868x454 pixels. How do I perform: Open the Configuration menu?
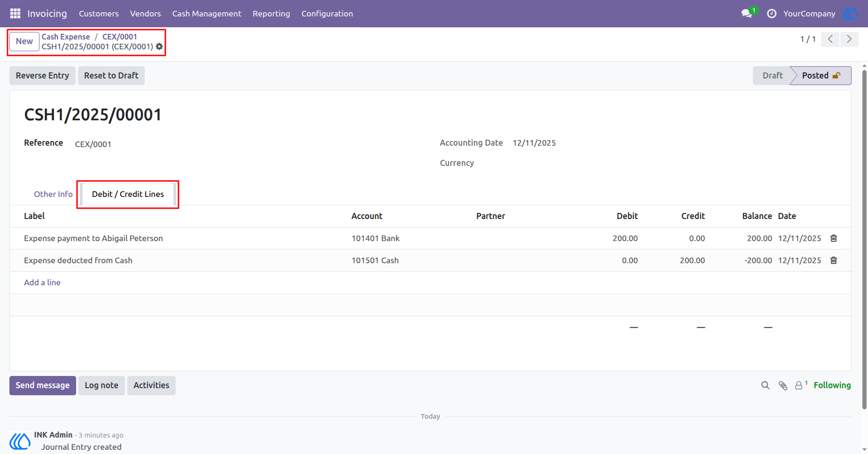click(327, 14)
